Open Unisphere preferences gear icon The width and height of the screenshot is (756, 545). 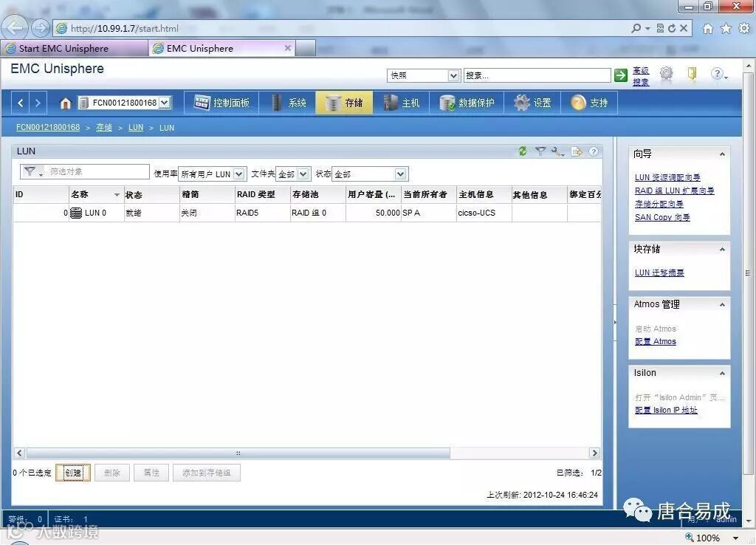tap(667, 74)
